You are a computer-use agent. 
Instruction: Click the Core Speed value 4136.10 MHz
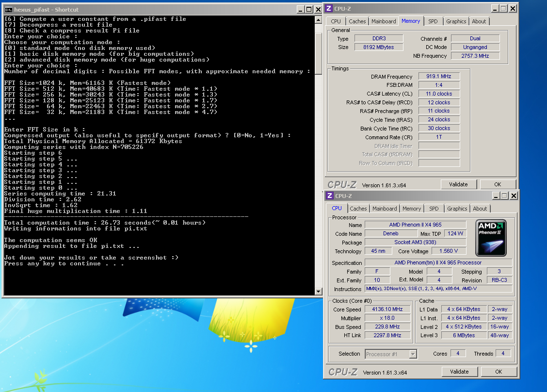(x=387, y=309)
